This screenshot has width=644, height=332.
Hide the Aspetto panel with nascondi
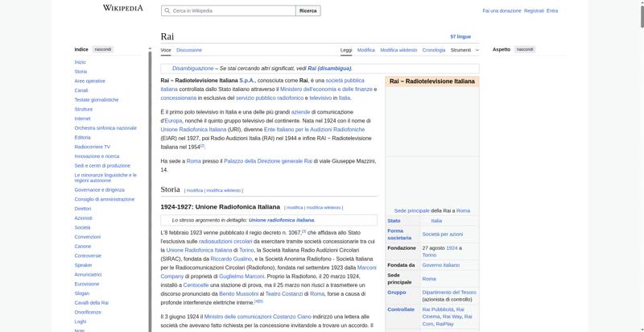tap(525, 49)
